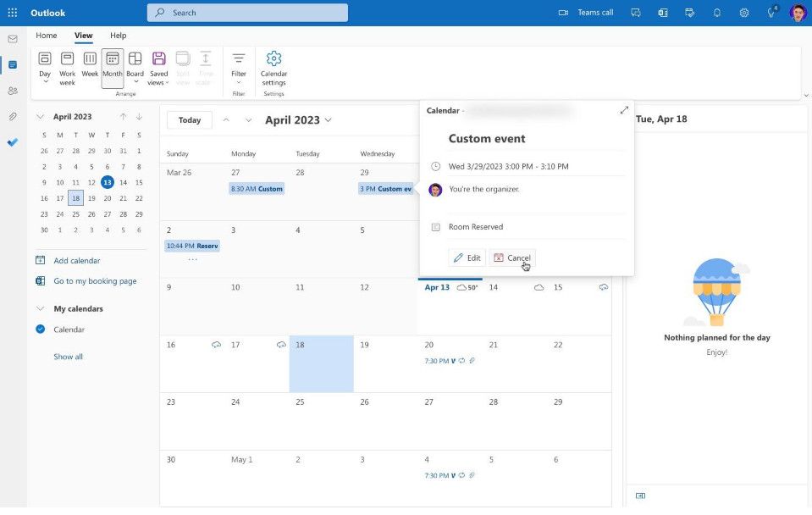Cancel the Custom event
The image size is (812, 515).
pos(512,257)
